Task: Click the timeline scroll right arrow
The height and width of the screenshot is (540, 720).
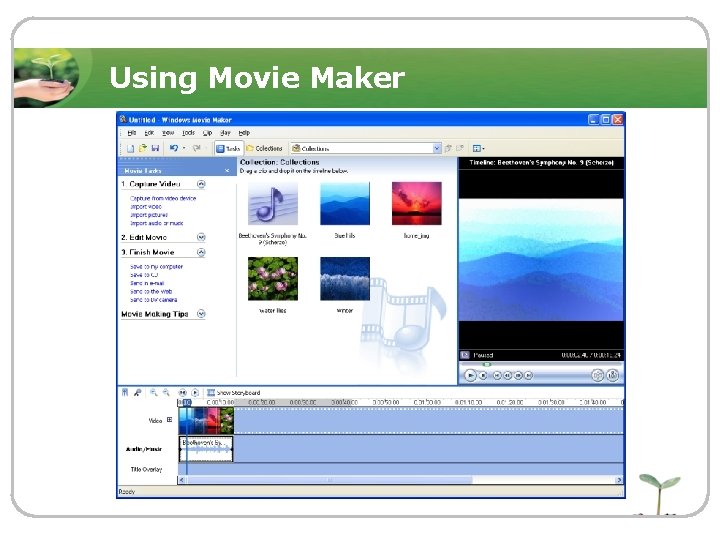Action: (619, 480)
